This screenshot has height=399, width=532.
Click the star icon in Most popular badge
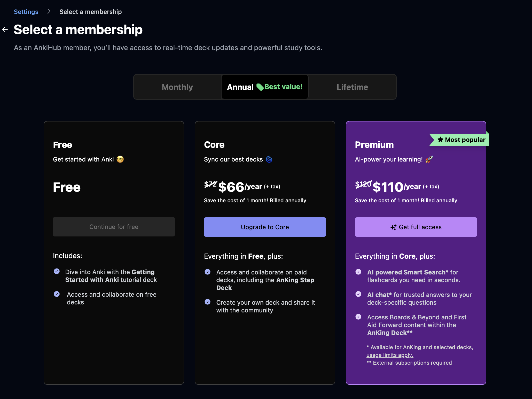point(440,140)
